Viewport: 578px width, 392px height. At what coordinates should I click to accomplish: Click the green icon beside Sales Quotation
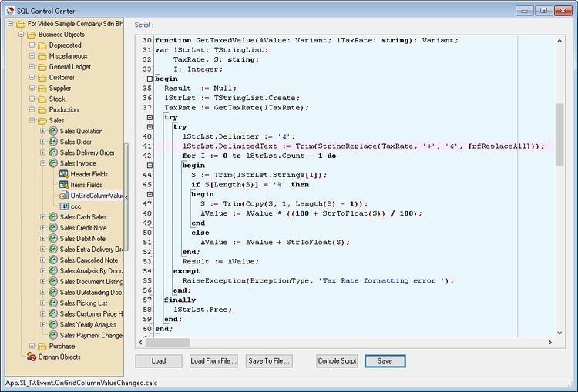click(53, 131)
